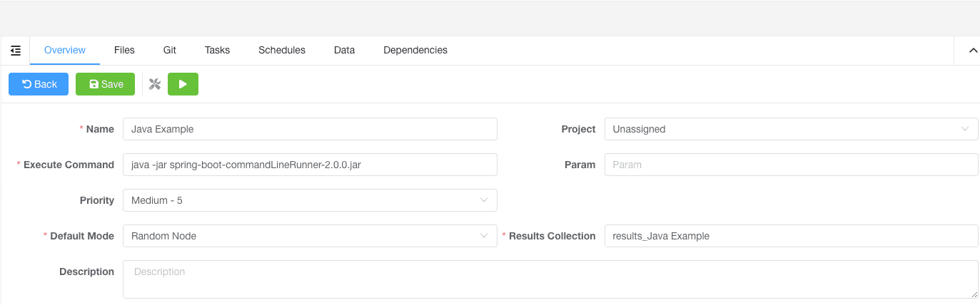The image size is (980, 305).
Task: Expand the Priority dropdown
Action: [x=310, y=200]
